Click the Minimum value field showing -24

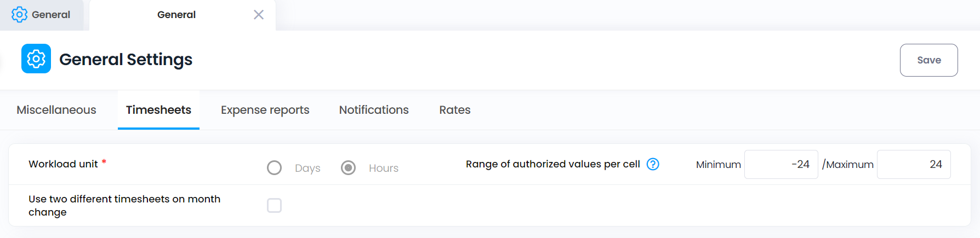(781, 164)
